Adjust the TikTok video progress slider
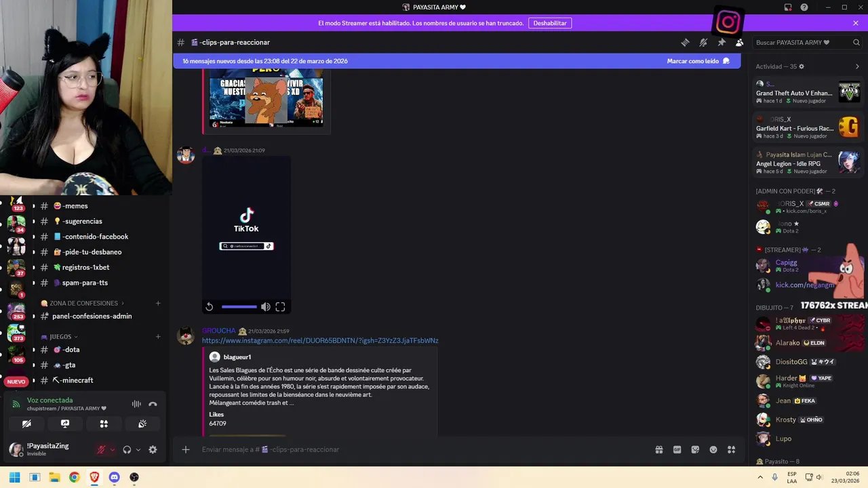868x488 pixels. 239,307
